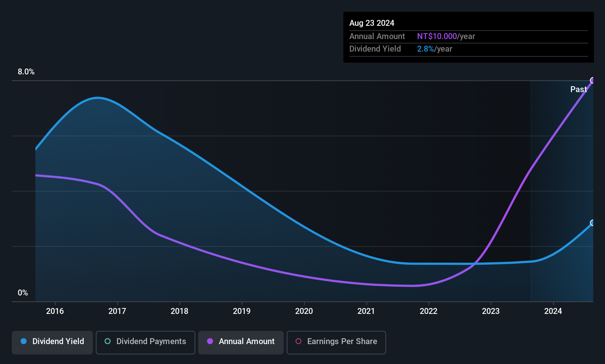Click the 8.0% y-axis label
The image size is (605, 364).
[26, 72]
